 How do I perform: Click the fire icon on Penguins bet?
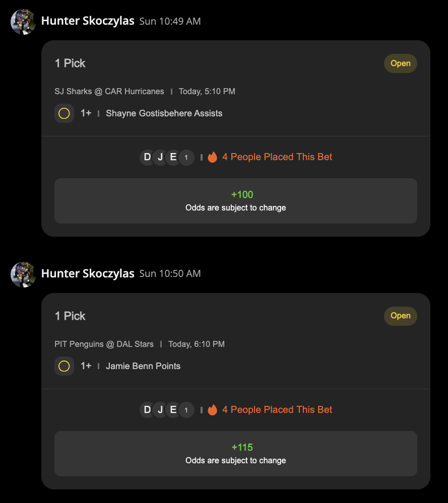[212, 410]
